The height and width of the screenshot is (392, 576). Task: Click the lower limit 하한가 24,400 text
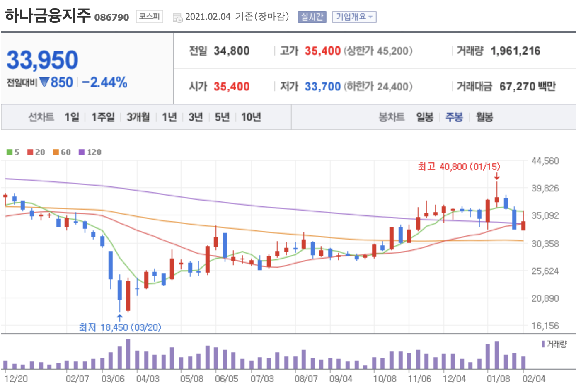378,87
